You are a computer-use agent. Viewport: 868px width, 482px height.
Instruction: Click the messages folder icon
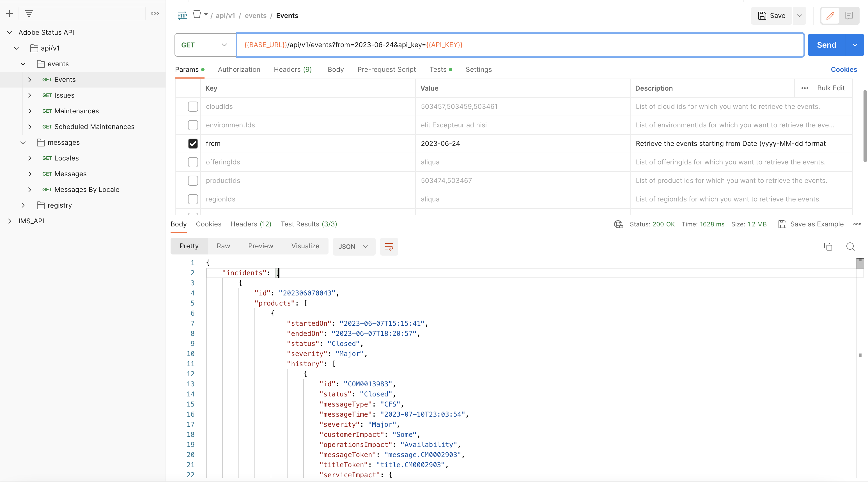tap(41, 143)
